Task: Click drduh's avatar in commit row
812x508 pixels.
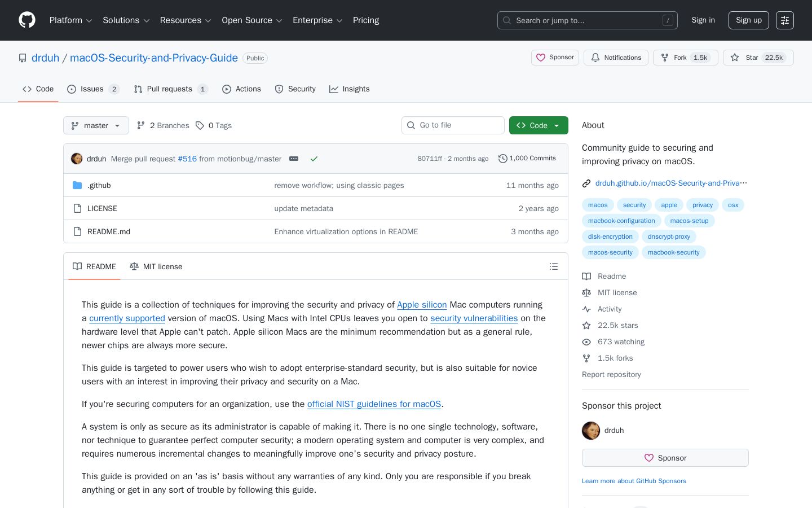Action: pos(77,159)
